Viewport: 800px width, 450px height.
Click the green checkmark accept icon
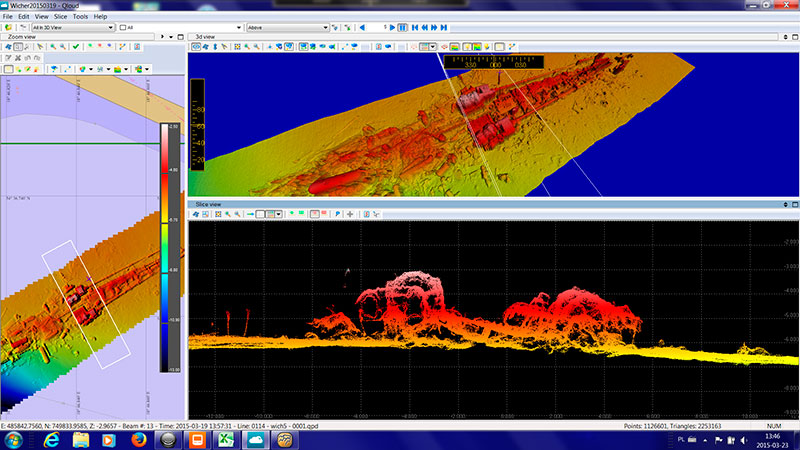coord(76,47)
